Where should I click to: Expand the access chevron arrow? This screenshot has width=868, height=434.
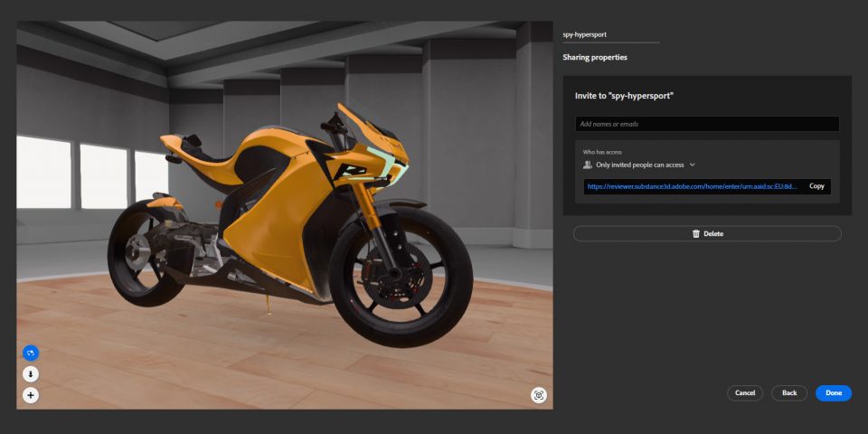[x=693, y=165]
